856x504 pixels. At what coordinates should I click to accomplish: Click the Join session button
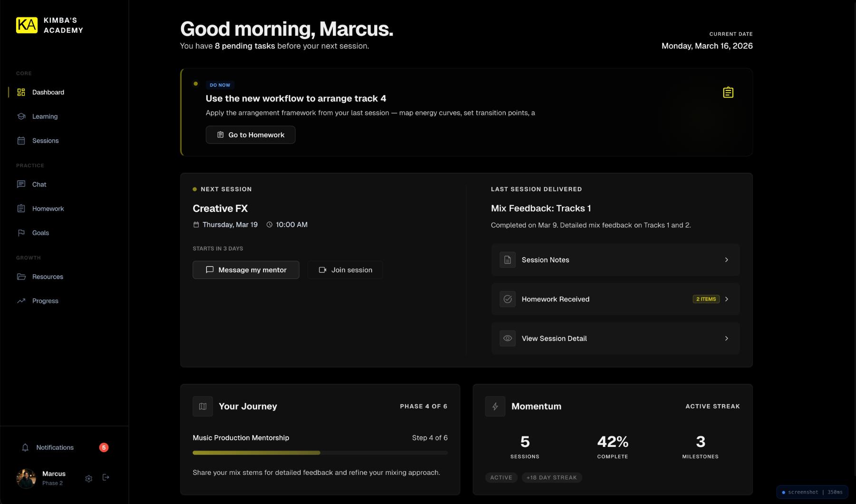coord(345,270)
